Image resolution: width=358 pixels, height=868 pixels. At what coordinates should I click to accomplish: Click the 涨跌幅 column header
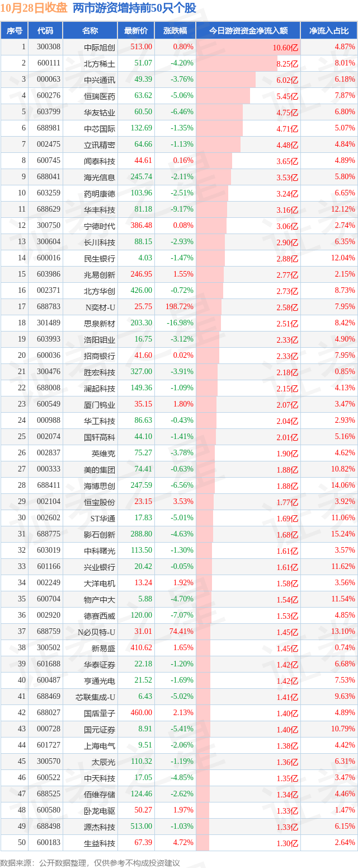pos(175,30)
